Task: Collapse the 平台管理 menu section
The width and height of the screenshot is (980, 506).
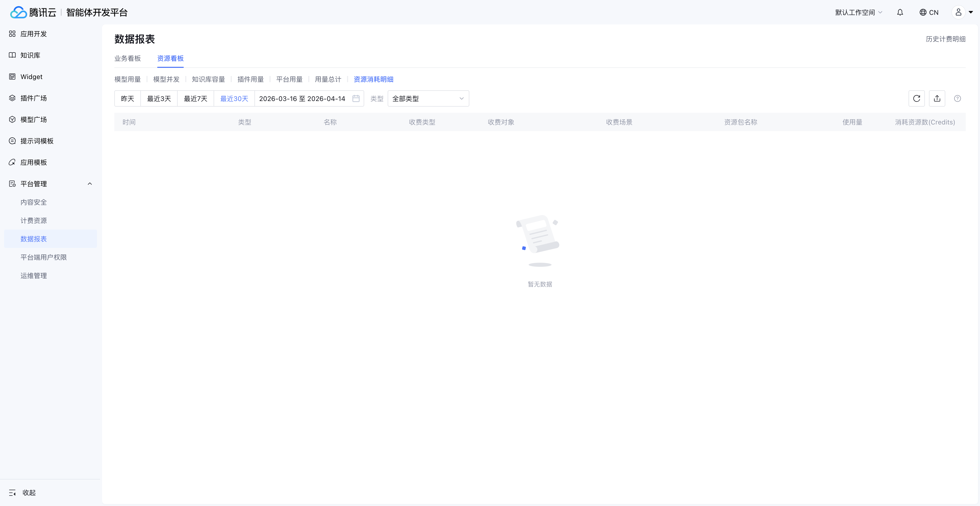Action: coord(90,184)
